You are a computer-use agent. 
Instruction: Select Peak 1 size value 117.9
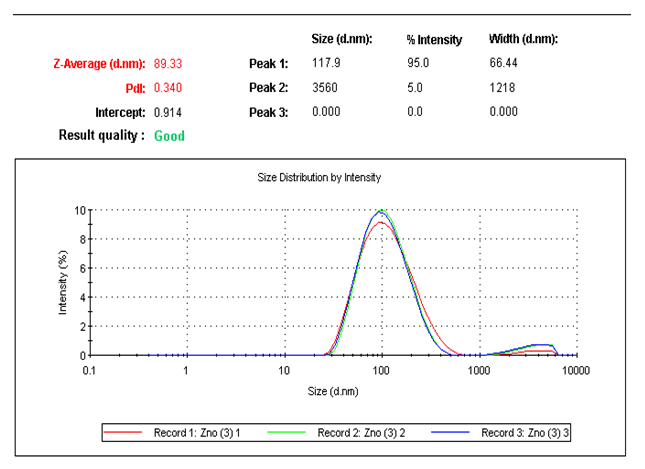coord(325,64)
